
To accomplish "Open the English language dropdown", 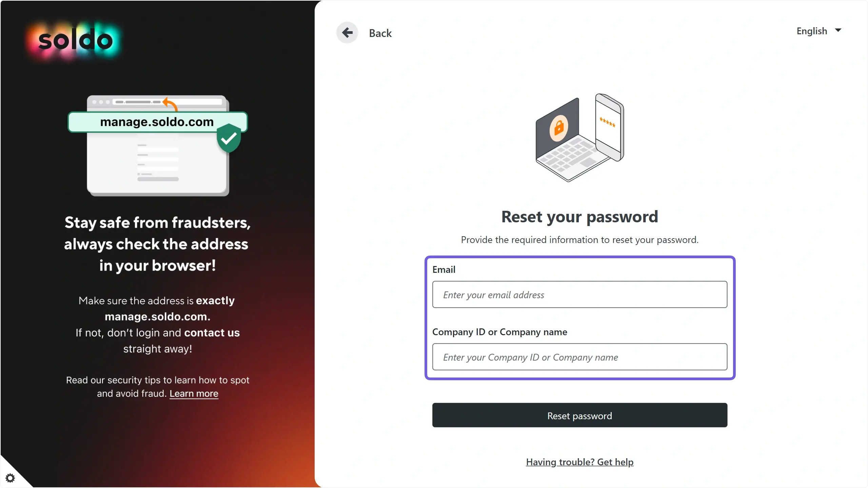I will point(819,31).
